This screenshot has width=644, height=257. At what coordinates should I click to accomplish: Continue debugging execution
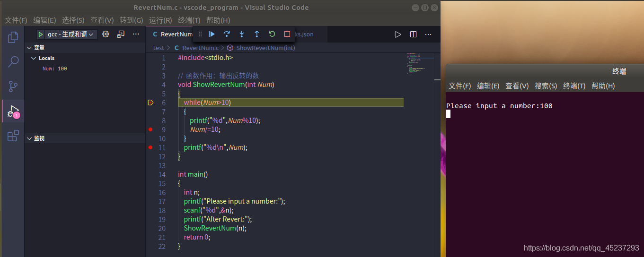tap(212, 34)
